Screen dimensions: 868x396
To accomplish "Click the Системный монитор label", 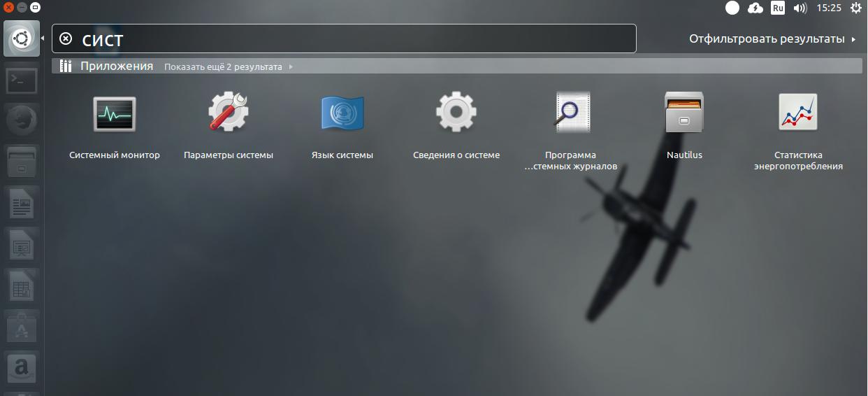I will [x=115, y=155].
